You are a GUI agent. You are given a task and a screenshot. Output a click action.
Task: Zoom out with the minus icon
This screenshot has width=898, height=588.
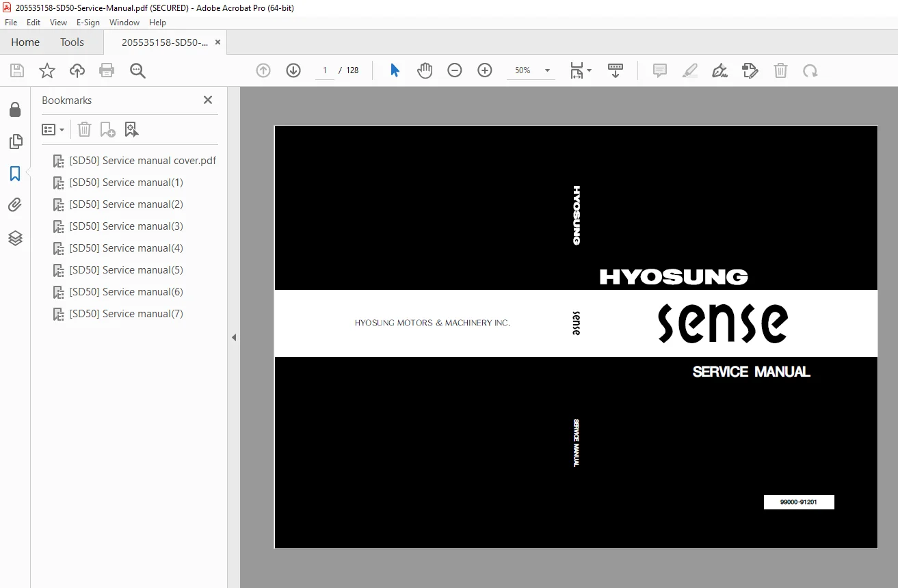point(455,70)
